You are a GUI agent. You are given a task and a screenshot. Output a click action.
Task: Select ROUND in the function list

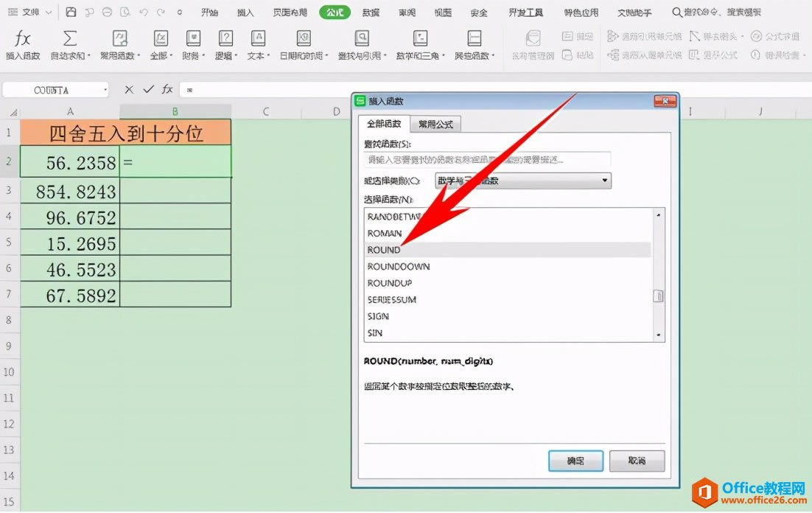508,250
